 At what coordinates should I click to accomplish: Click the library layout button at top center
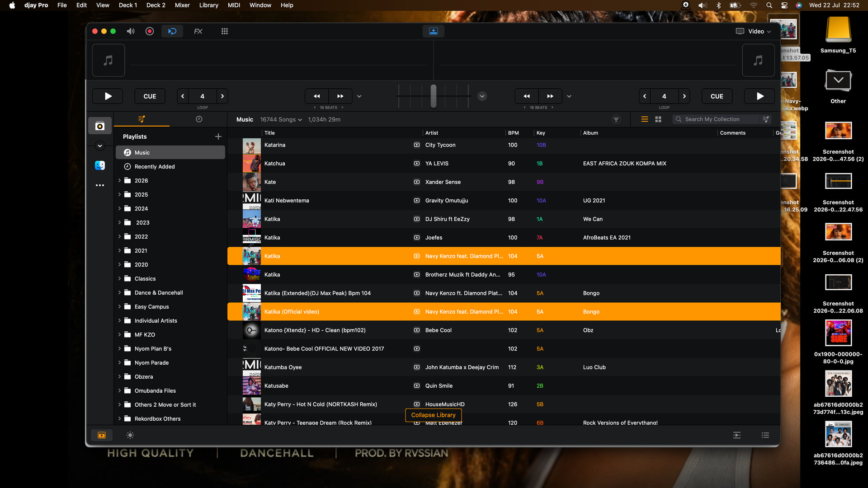(x=434, y=31)
